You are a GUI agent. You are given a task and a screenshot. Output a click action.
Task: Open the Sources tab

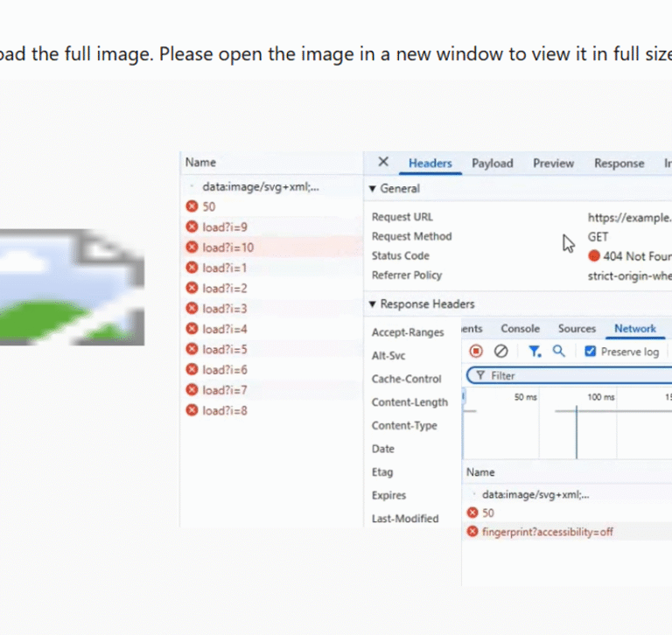point(577,329)
